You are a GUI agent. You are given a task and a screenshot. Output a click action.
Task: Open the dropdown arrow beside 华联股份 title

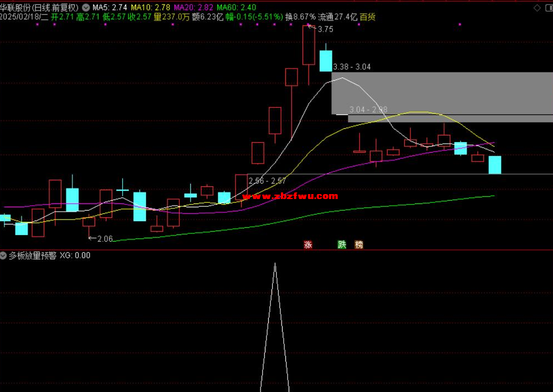click(86, 7)
